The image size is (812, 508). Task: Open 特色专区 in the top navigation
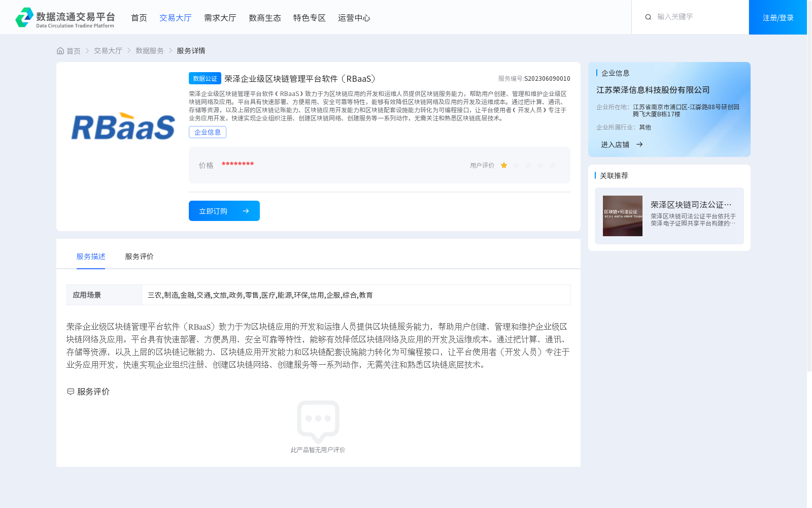[310, 18]
